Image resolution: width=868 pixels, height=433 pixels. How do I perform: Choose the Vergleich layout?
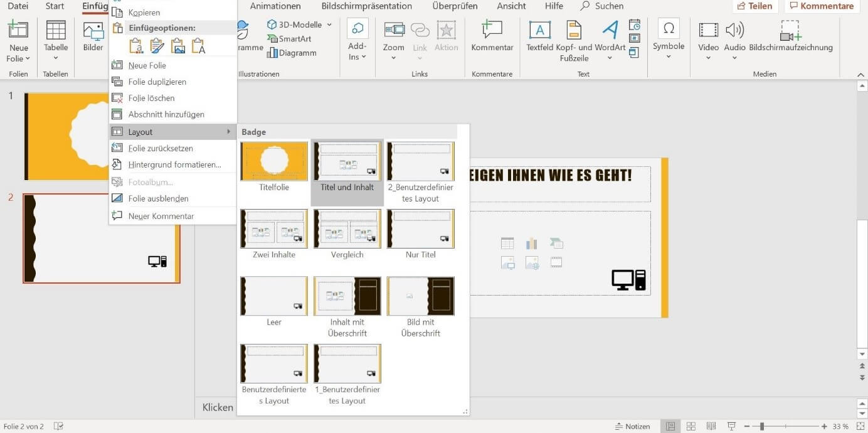tap(347, 234)
